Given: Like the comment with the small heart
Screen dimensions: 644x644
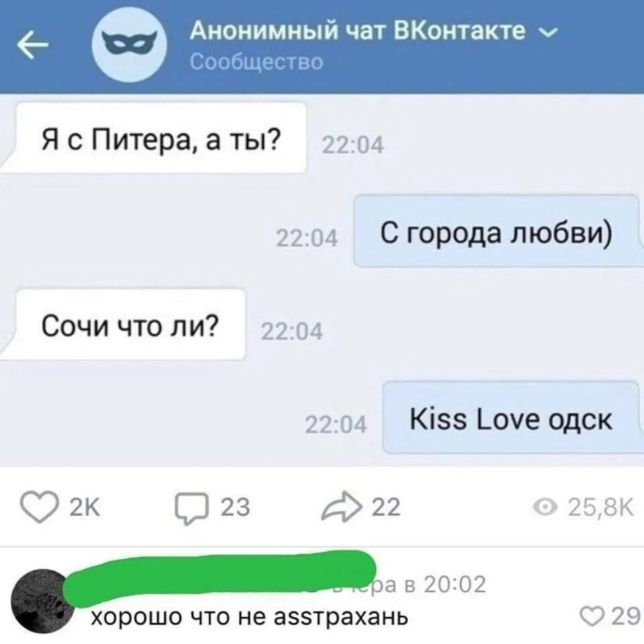Looking at the screenshot, I should pyautogui.click(x=592, y=616).
